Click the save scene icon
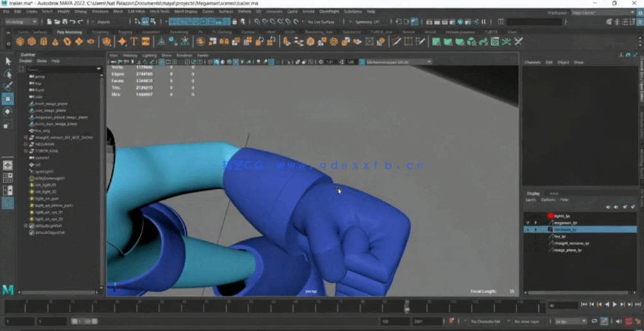Screen dimensions: 644x331 [x=64, y=22]
